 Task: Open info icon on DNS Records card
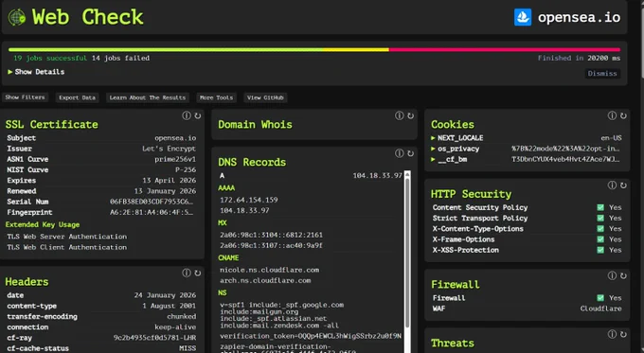click(x=400, y=153)
